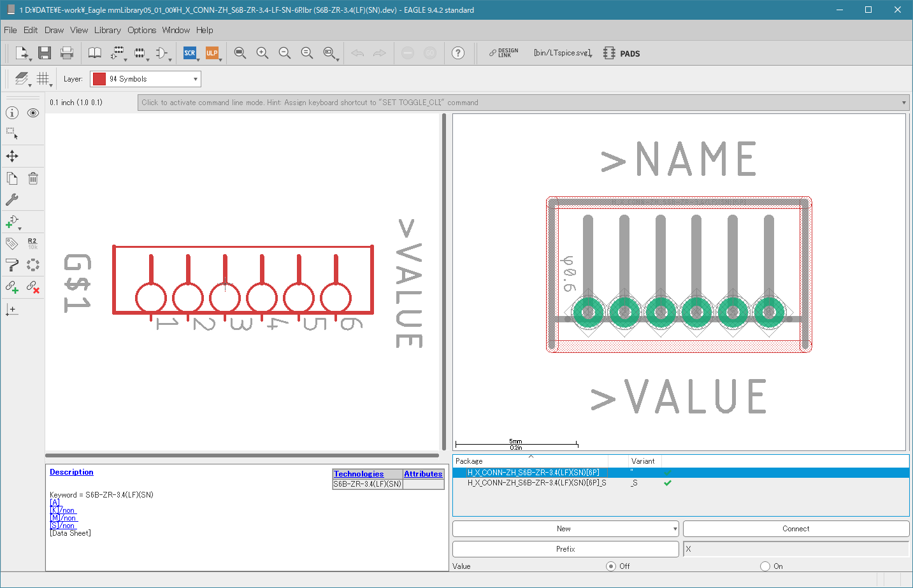Select the Value Off radio button
Screen dimensions: 913x588
click(611, 566)
